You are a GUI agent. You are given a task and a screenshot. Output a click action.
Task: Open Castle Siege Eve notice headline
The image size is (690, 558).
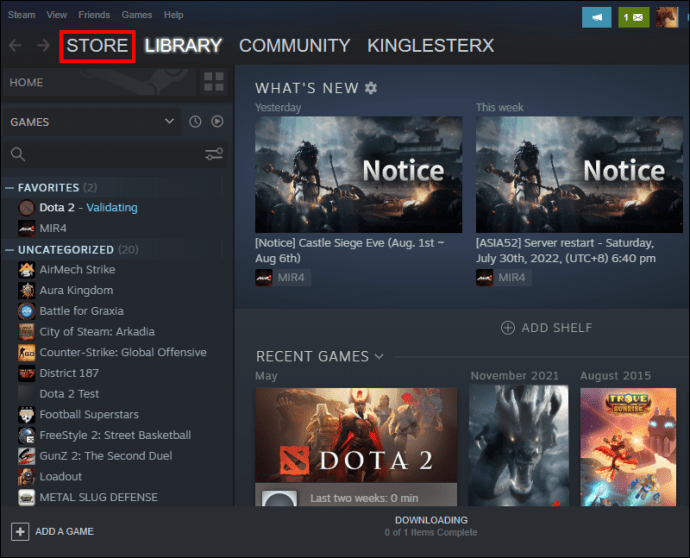pos(350,250)
